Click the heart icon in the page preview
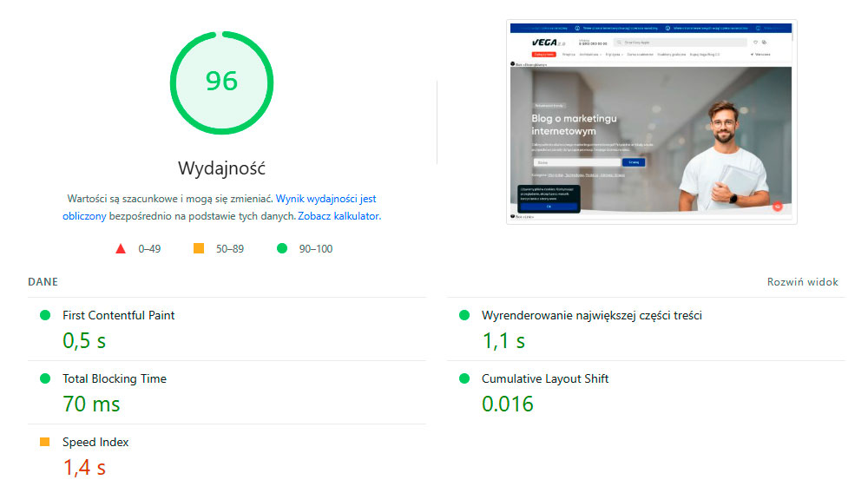868x493 pixels. tap(755, 42)
